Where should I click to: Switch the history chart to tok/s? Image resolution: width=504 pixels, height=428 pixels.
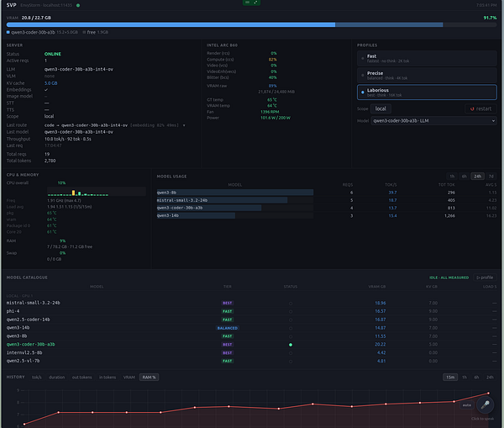[37, 378]
